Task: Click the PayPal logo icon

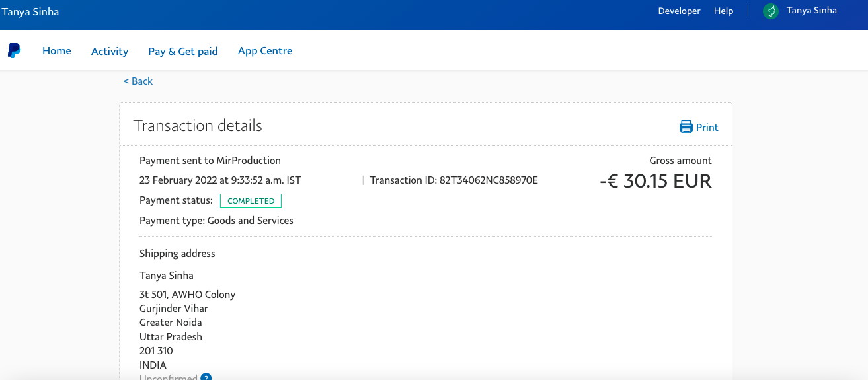Action: pos(14,51)
